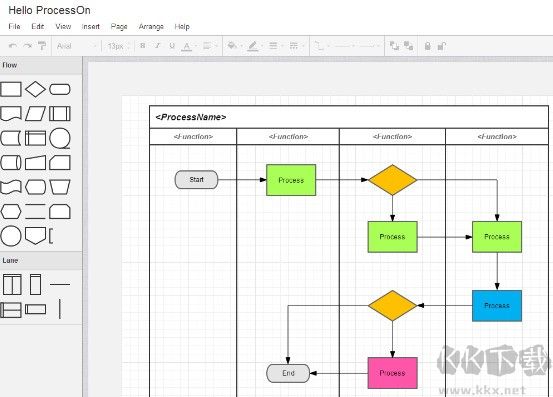The width and height of the screenshot is (553, 397).
Task: Click the format painter brush icon
Action: [42, 46]
